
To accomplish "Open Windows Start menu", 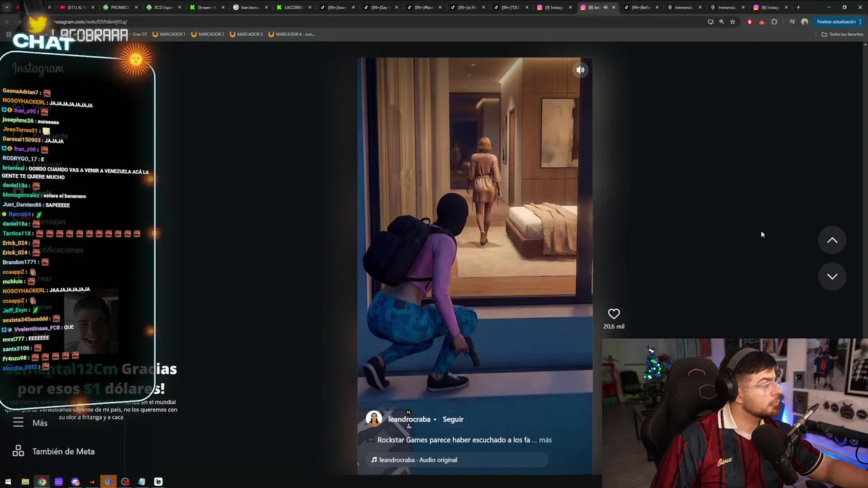I will tap(8, 482).
